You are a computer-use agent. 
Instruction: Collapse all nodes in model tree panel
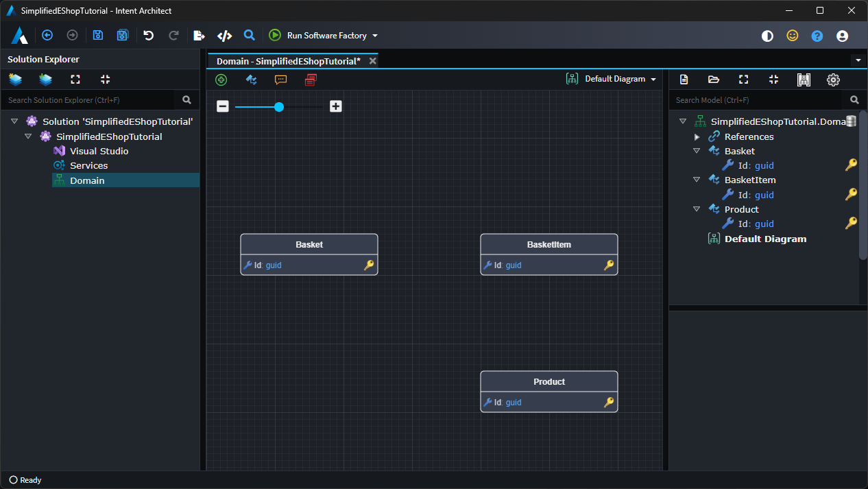coord(773,80)
